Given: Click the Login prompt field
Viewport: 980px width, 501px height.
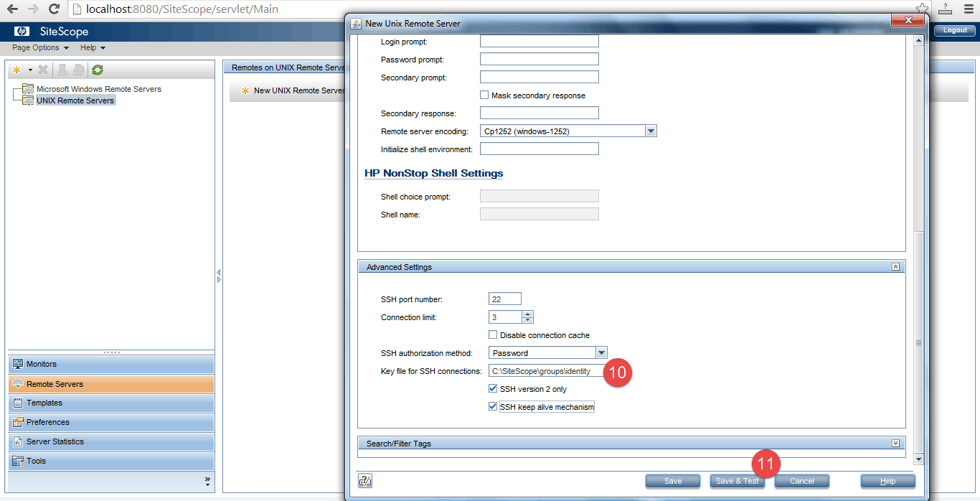Looking at the screenshot, I should pyautogui.click(x=540, y=41).
